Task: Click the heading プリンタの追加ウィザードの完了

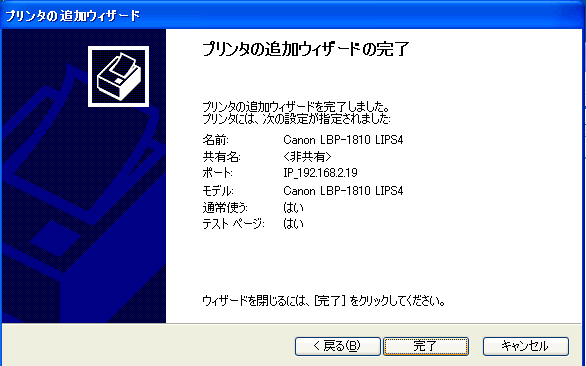Action: (305, 49)
